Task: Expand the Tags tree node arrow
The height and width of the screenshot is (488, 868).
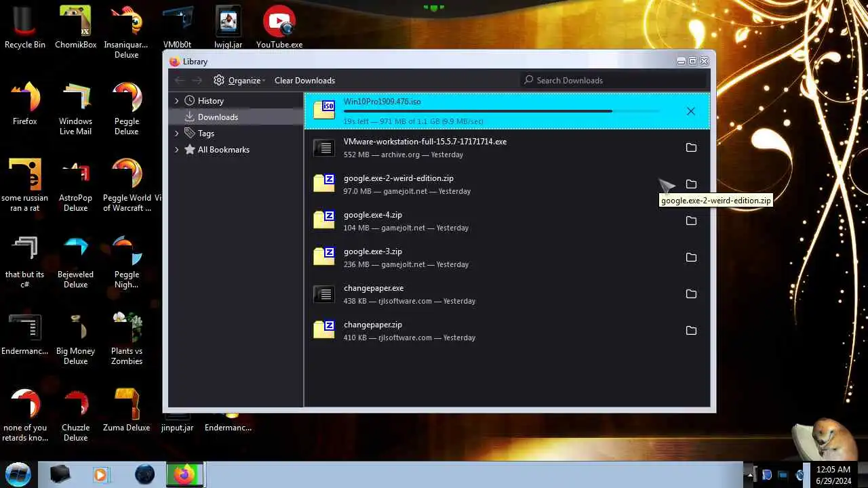Action: tap(177, 134)
